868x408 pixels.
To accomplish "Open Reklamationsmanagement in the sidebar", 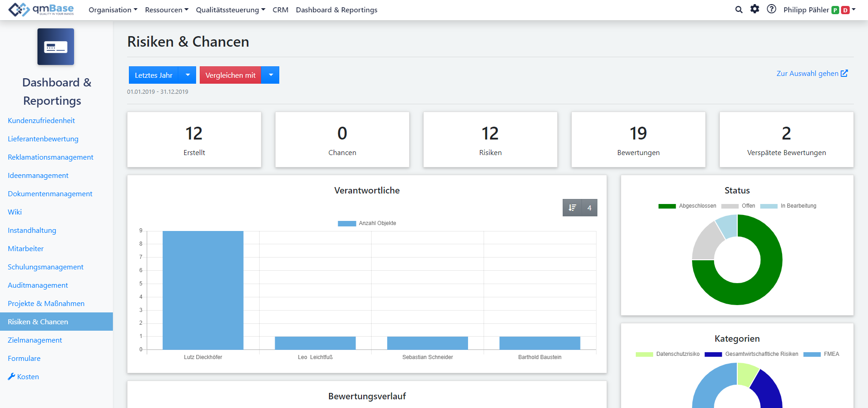I will click(50, 157).
